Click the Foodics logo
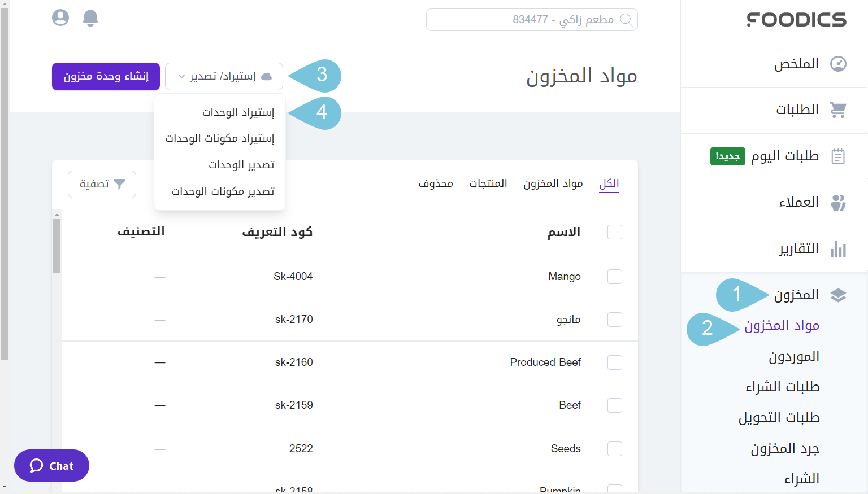868x494 pixels. tap(796, 19)
